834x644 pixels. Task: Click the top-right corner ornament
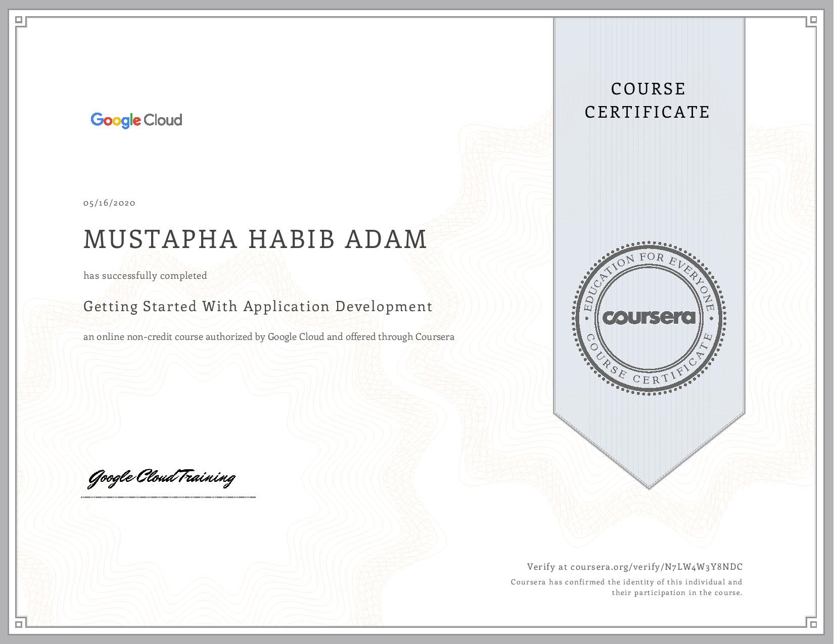coord(812,21)
